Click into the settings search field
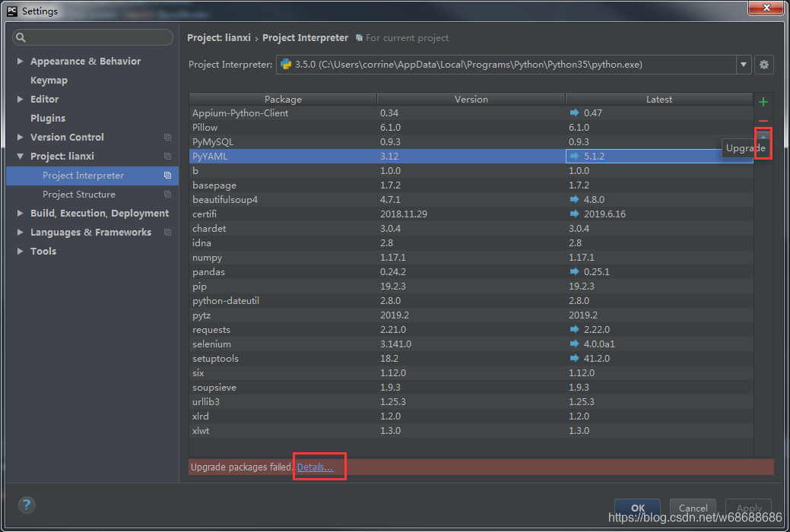The height and width of the screenshot is (532, 790). tap(91, 36)
